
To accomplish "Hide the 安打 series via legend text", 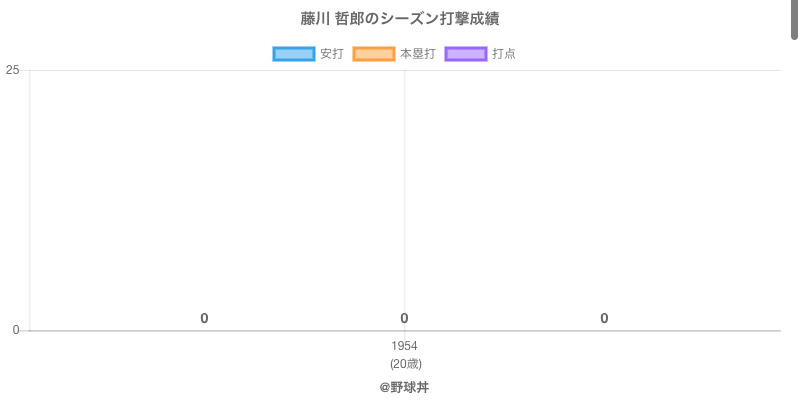I will (331, 54).
